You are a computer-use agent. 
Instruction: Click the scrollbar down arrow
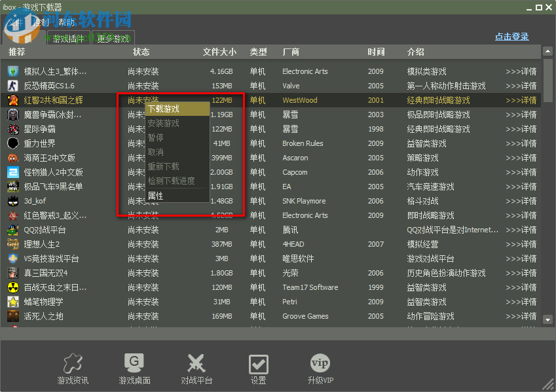[x=548, y=320]
